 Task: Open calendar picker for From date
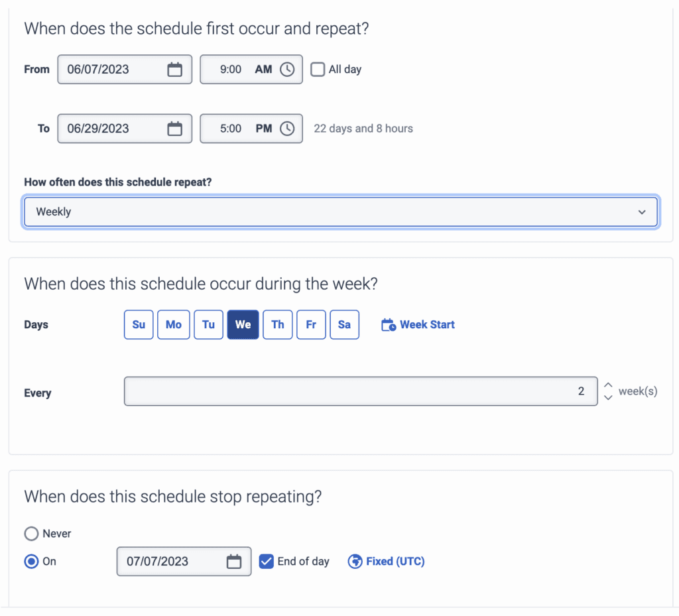point(174,70)
